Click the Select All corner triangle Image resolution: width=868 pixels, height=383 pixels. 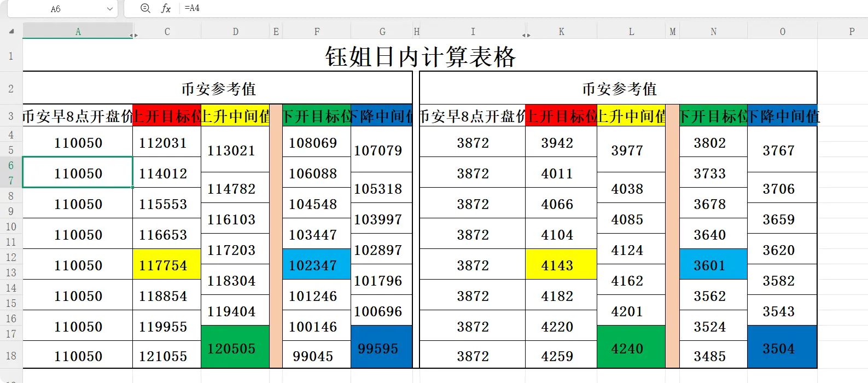(x=11, y=32)
